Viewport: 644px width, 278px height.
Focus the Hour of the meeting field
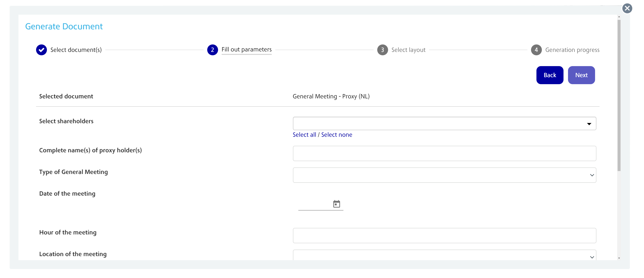pyautogui.click(x=444, y=235)
